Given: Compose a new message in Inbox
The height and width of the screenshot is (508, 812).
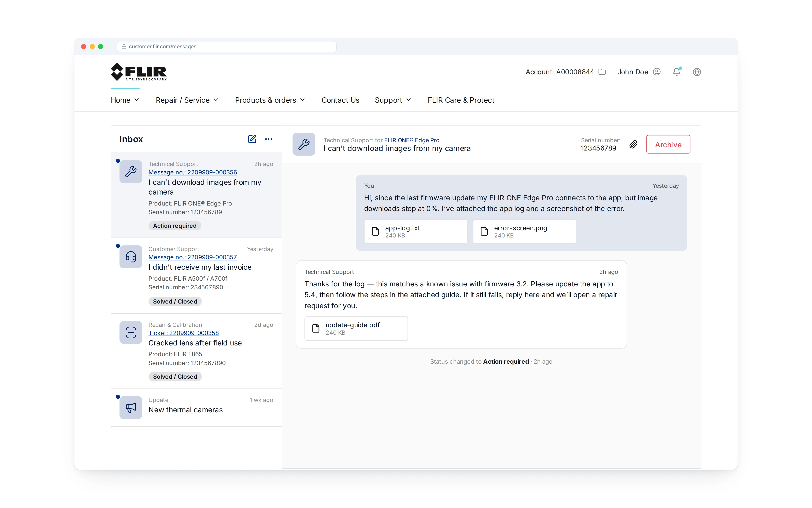Looking at the screenshot, I should (252, 139).
